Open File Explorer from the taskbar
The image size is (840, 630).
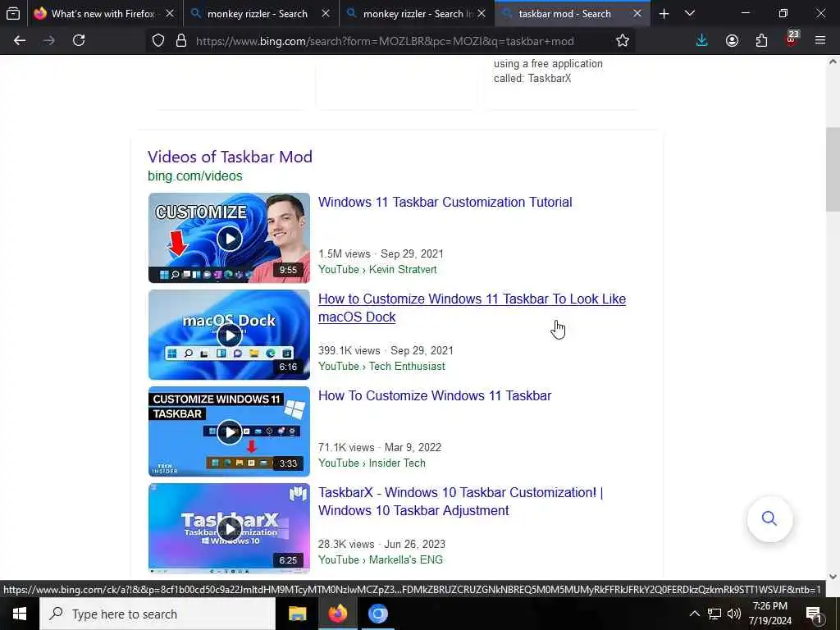297,614
